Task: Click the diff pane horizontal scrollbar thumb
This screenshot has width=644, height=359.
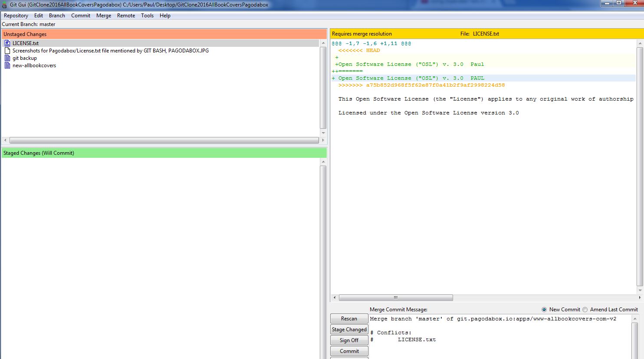Action: 396,298
